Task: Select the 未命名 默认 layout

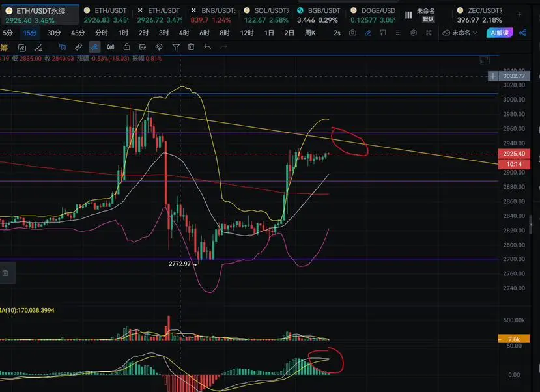Action: 420,15
